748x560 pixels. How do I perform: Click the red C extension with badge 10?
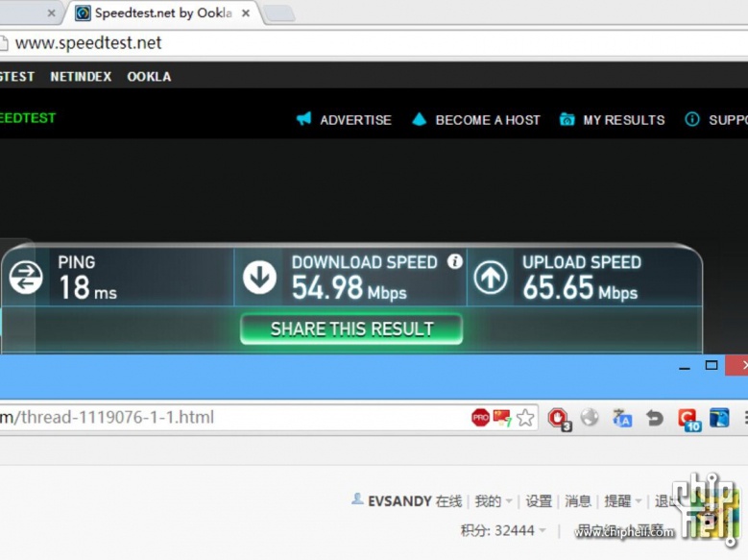[x=688, y=419]
